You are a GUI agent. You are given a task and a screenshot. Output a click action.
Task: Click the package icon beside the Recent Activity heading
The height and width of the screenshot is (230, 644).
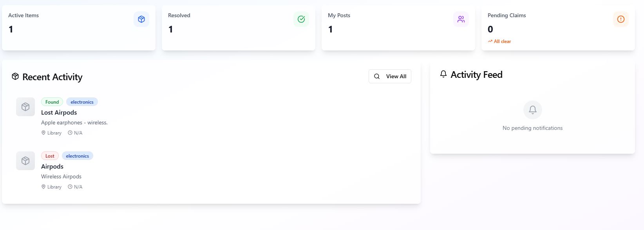click(15, 76)
